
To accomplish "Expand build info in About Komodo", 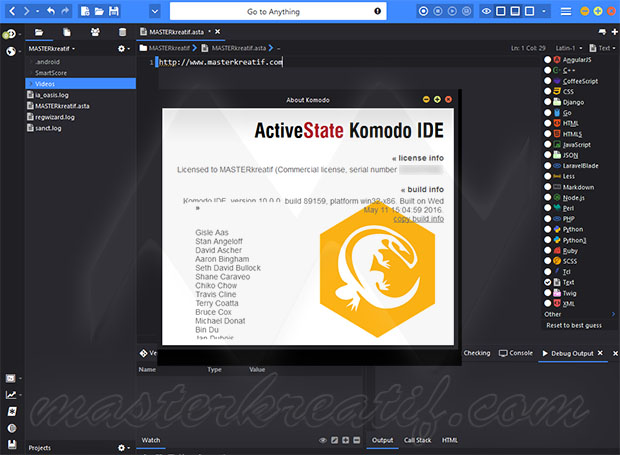I will 422,189.
